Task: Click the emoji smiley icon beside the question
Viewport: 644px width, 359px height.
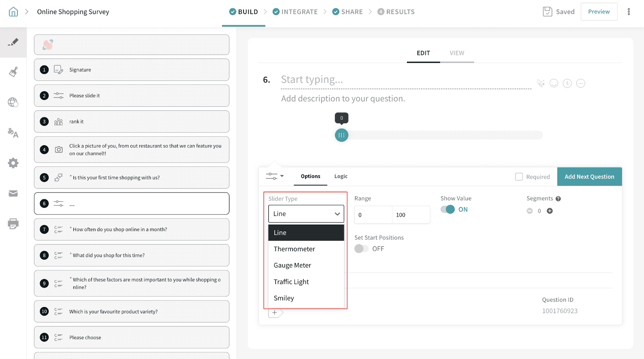Action: (x=554, y=83)
